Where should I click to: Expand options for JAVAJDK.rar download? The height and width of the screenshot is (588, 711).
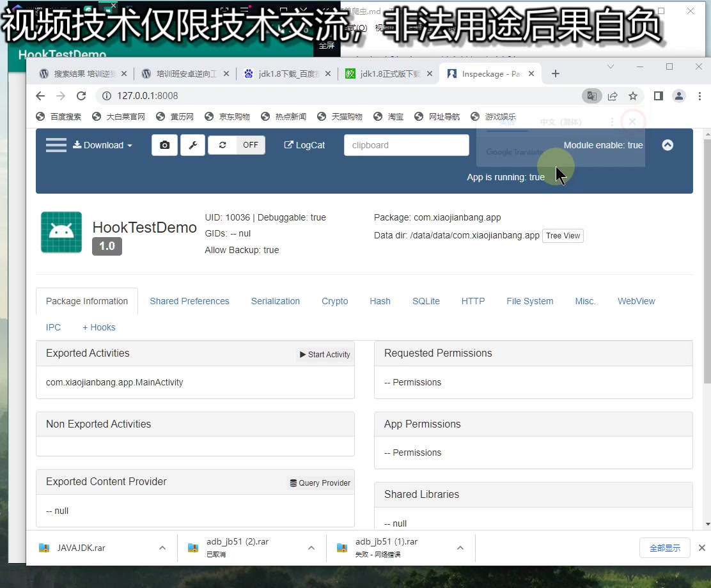click(x=162, y=548)
